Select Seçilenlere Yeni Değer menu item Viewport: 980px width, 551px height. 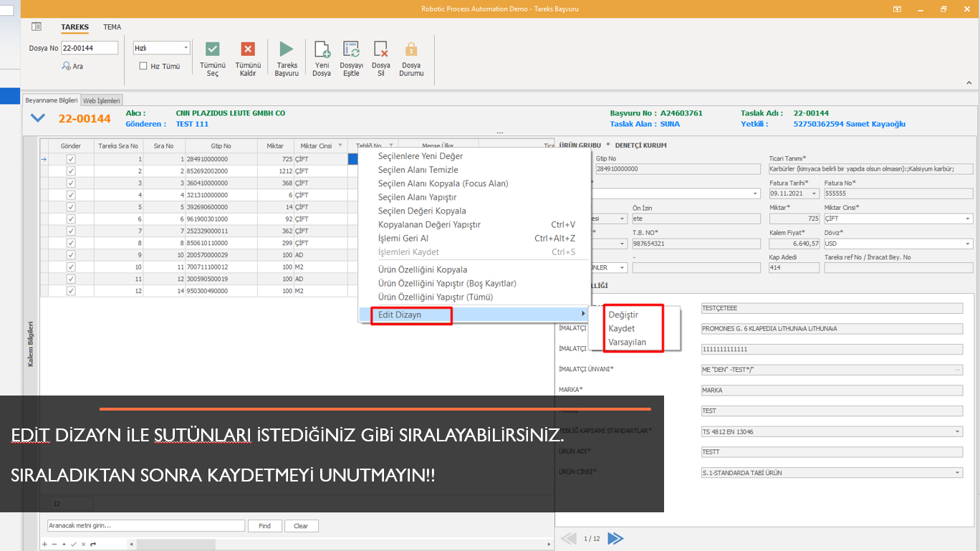pos(421,156)
